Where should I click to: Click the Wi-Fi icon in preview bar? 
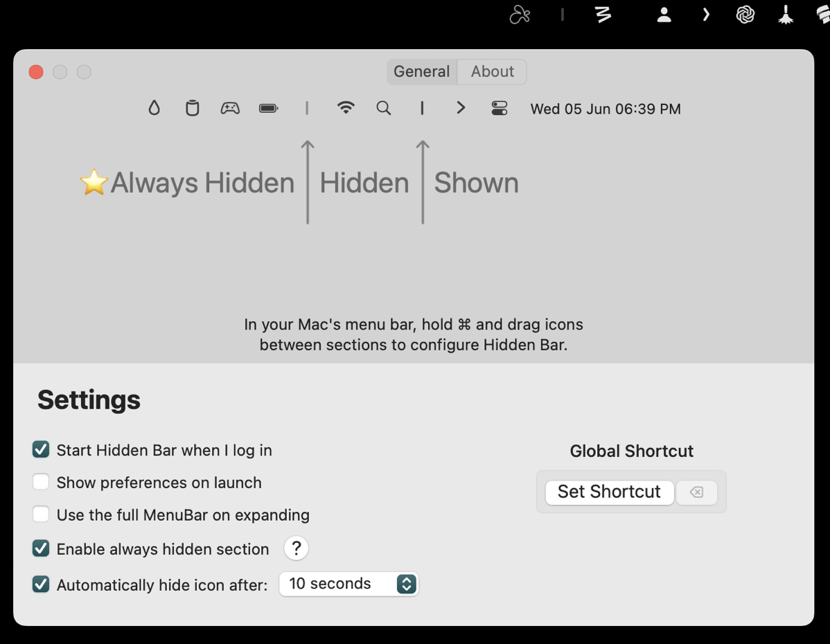pyautogui.click(x=345, y=108)
